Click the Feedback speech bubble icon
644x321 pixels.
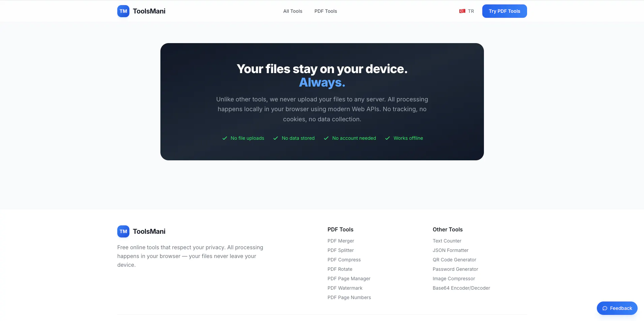[605, 308]
